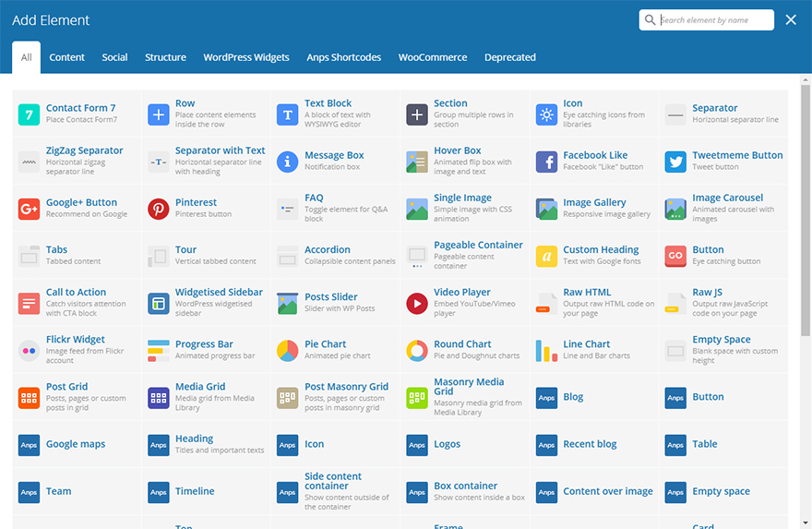
Task: Click the Video Player play icon
Action: (417, 303)
